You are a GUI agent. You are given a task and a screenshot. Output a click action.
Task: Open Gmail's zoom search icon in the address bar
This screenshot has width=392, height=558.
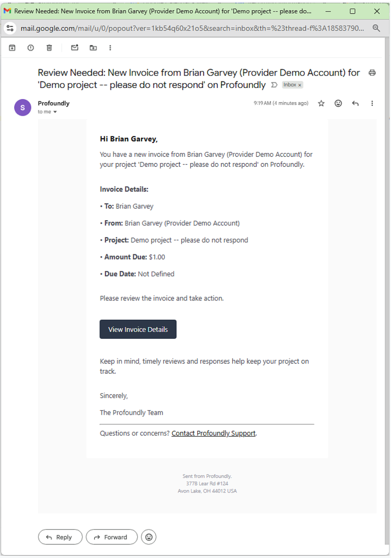(x=376, y=28)
